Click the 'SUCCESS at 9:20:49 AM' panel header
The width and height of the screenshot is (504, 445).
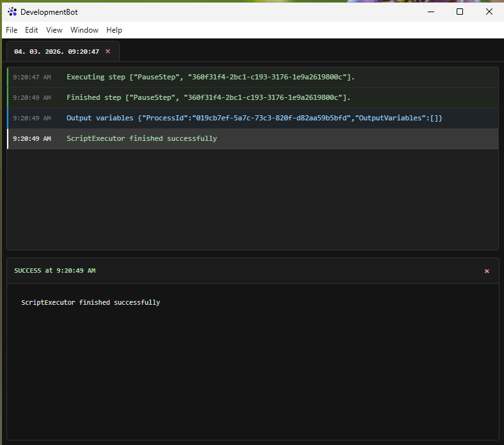[55, 271]
